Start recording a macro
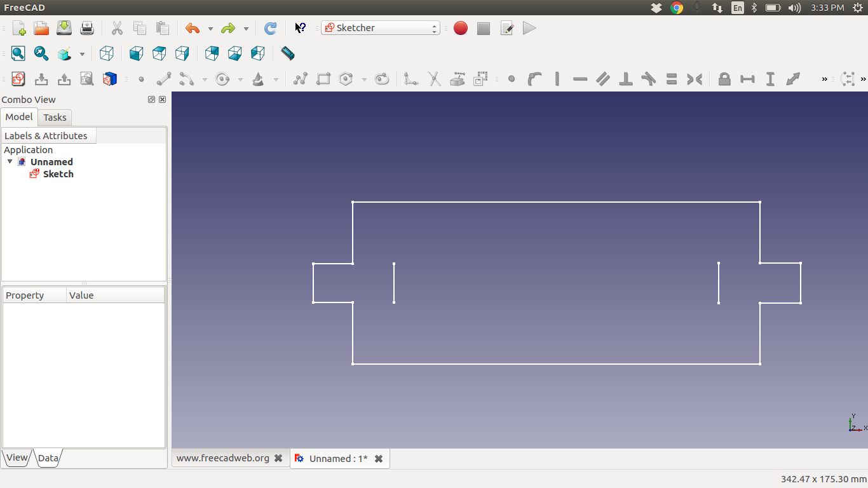This screenshot has height=488, width=868. [460, 28]
